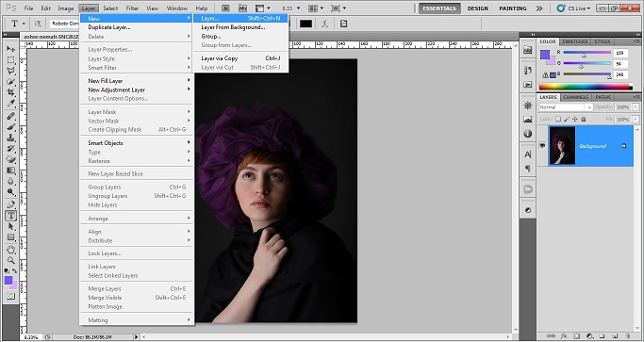Open the blending mode Normal dropdown
644x342 pixels.
tap(566, 107)
